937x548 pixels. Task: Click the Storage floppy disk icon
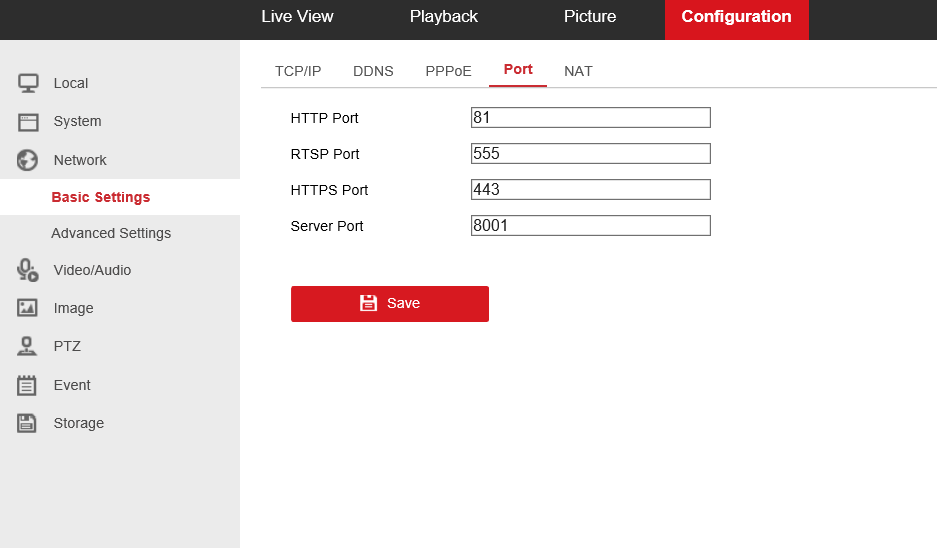coord(28,423)
